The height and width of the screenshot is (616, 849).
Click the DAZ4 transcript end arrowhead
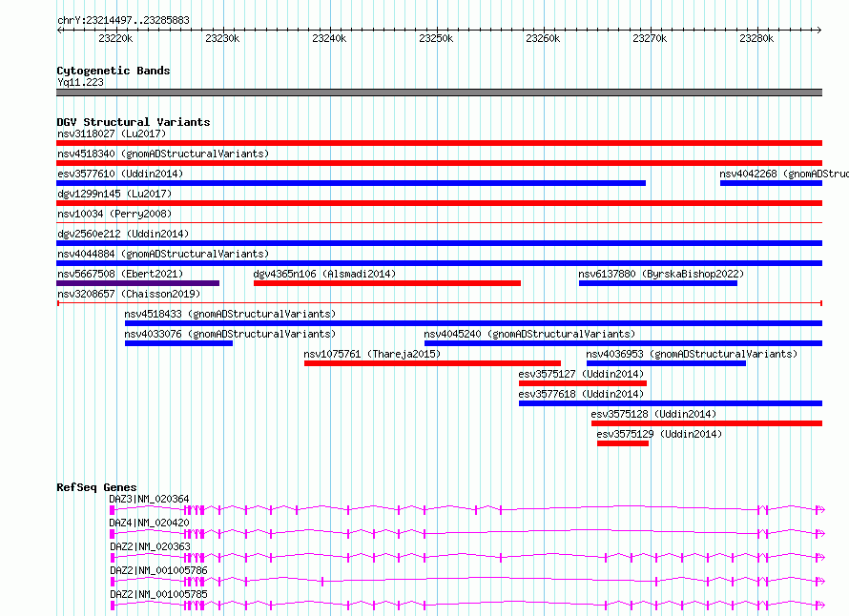click(820, 534)
